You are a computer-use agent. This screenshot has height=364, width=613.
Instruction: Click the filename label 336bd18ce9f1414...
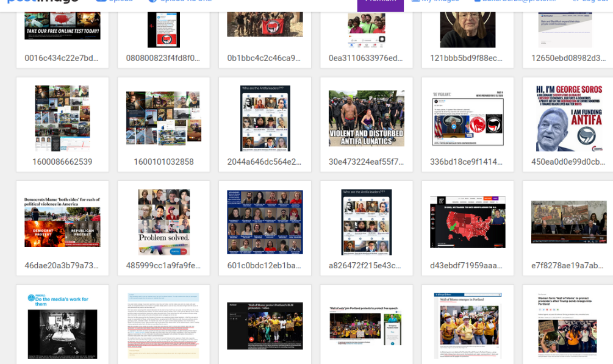tap(467, 162)
